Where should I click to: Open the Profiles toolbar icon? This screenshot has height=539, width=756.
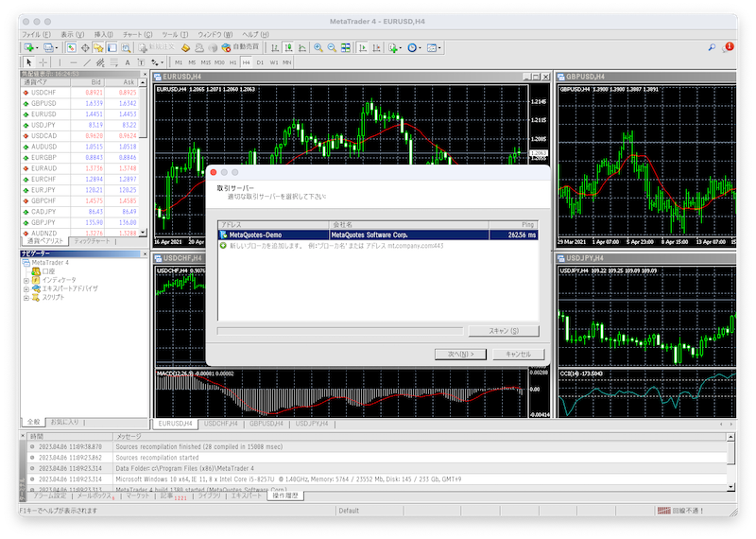point(49,47)
